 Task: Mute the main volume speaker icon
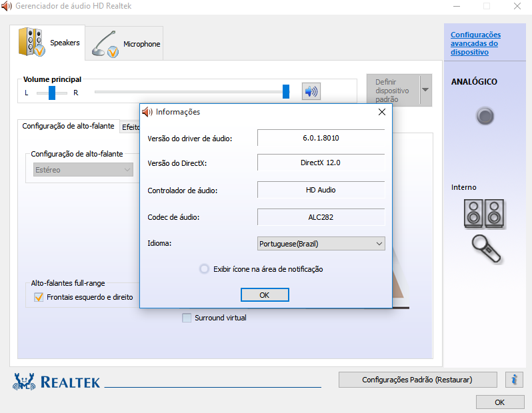click(311, 91)
